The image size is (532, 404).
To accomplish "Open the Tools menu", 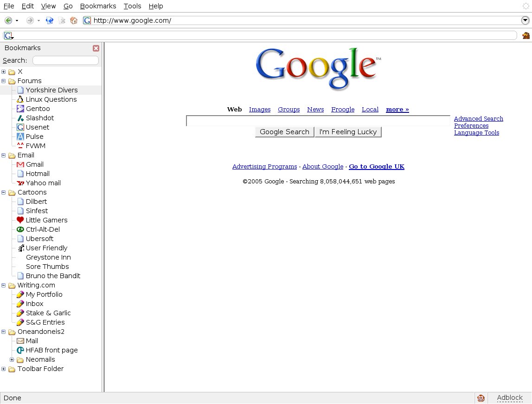I will coord(132,6).
